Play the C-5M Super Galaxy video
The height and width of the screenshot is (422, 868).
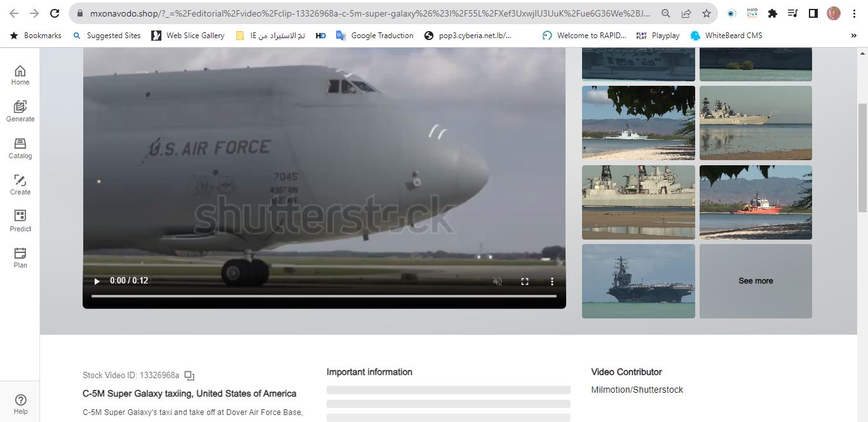coord(97,281)
